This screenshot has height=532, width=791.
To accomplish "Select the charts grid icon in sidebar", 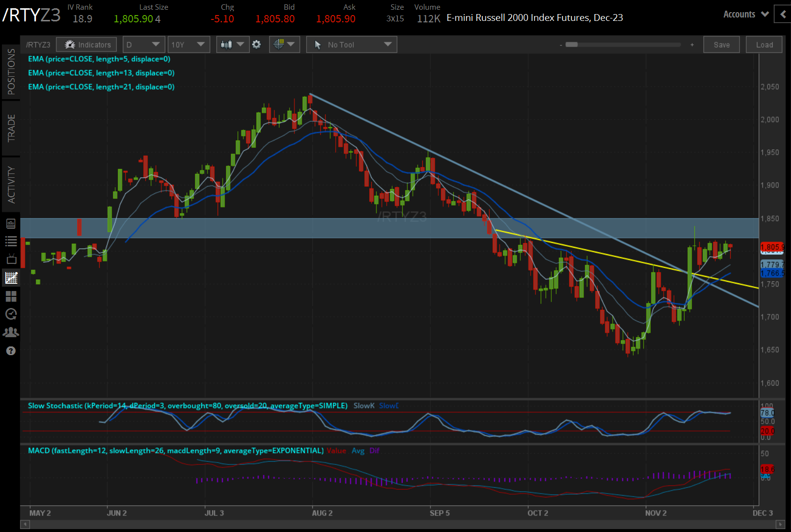I will pyautogui.click(x=11, y=278).
